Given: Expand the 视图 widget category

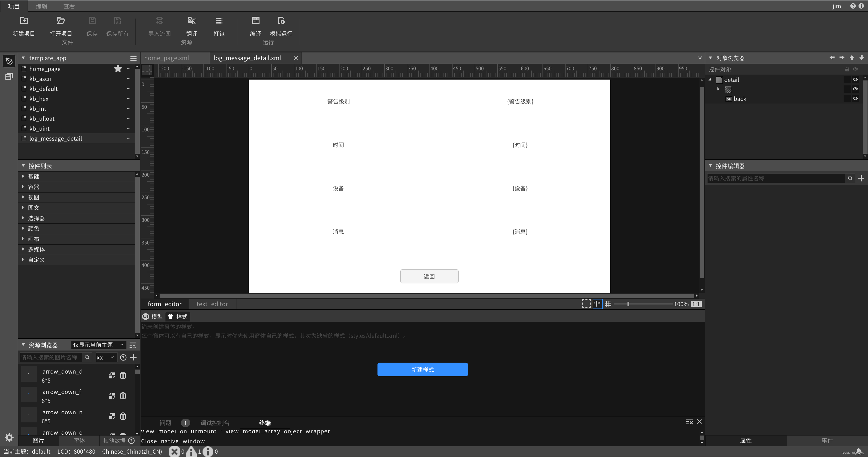Looking at the screenshot, I should pyautogui.click(x=76, y=198).
